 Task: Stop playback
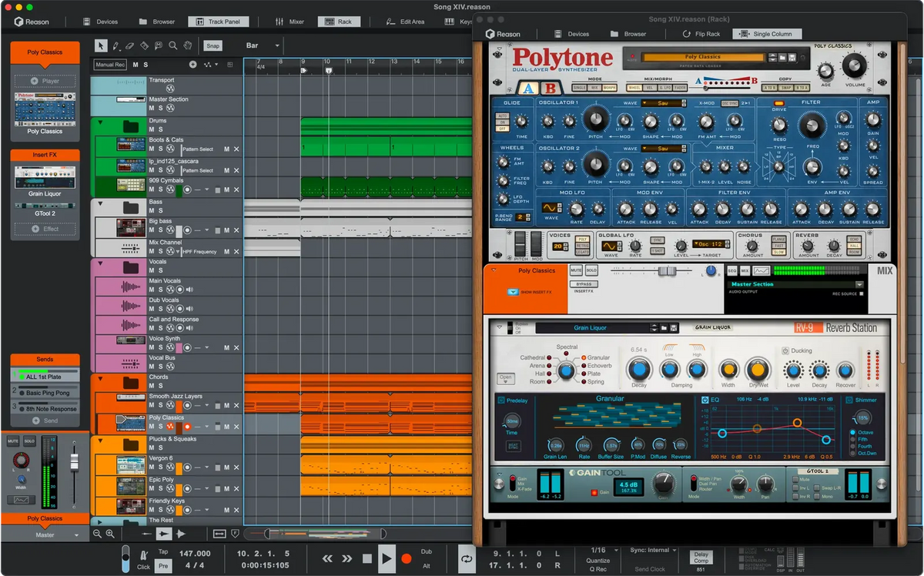[x=367, y=559]
